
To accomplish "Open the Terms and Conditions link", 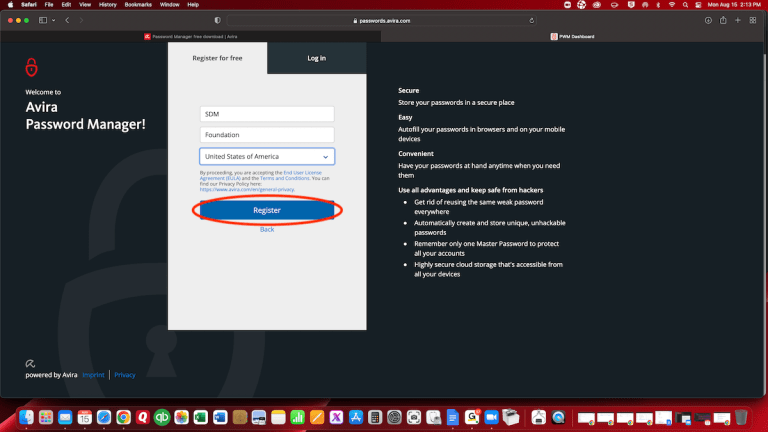I will (285, 178).
